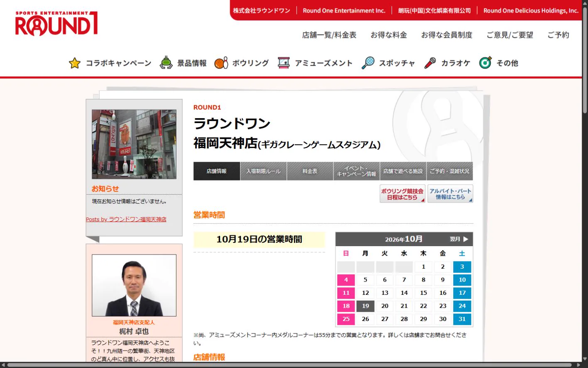Select the イベント・キャンペーン情報 tab
588x368 pixels.
pos(357,171)
